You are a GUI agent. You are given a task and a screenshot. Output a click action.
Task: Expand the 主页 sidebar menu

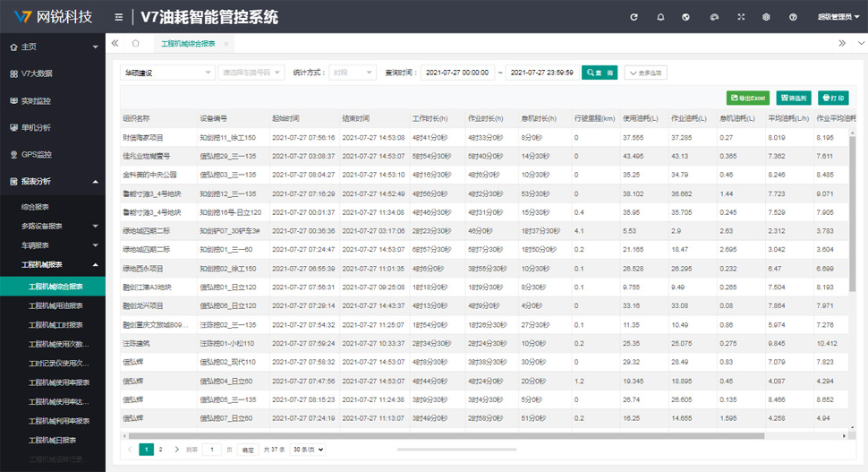click(53, 47)
